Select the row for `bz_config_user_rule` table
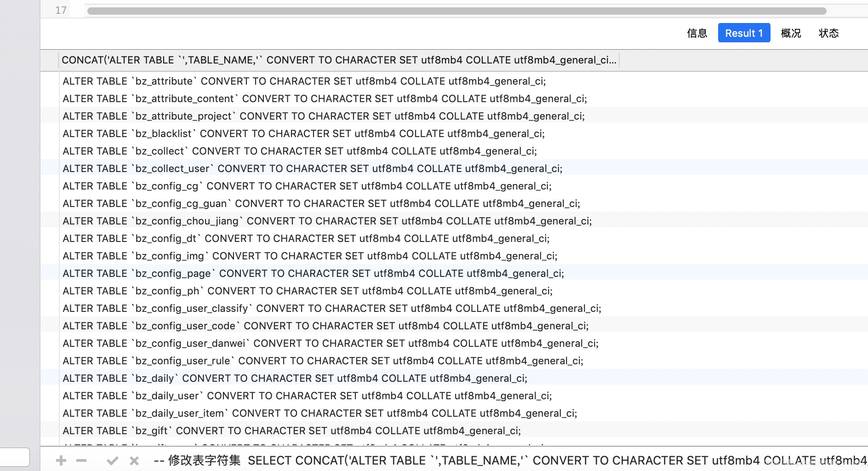The width and height of the screenshot is (868, 471). pyautogui.click(x=454, y=361)
